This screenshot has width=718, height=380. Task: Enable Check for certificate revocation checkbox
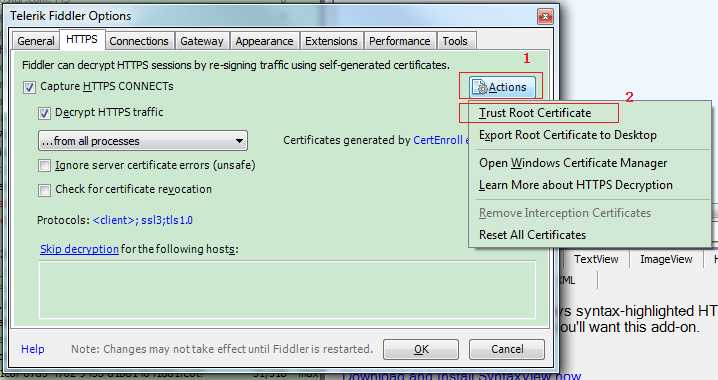44,190
